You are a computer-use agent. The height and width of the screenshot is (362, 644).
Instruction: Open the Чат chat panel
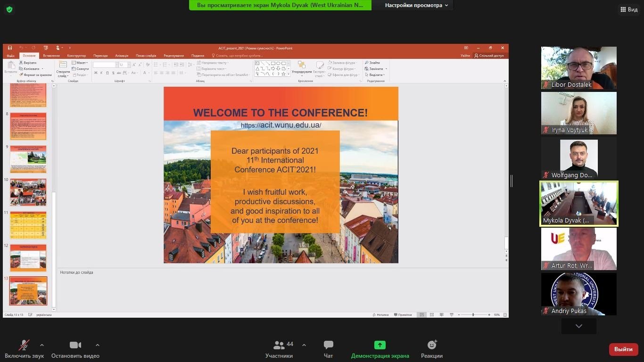[329, 349]
